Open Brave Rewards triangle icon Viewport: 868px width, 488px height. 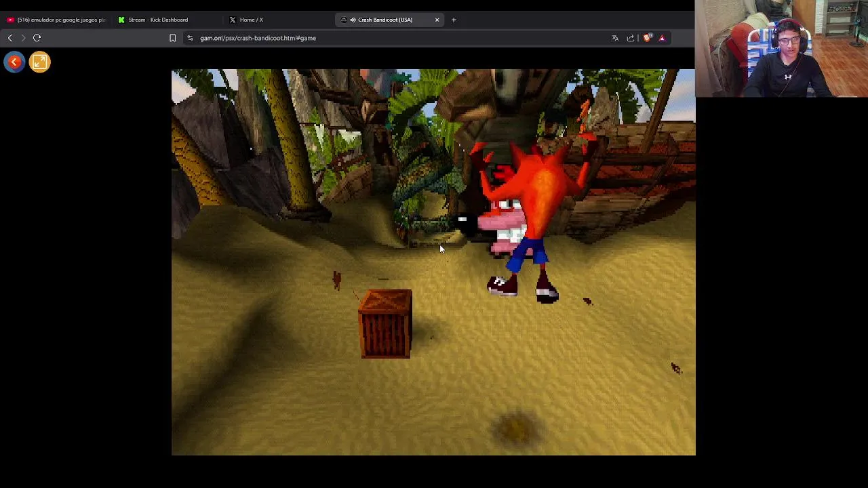(x=662, y=38)
